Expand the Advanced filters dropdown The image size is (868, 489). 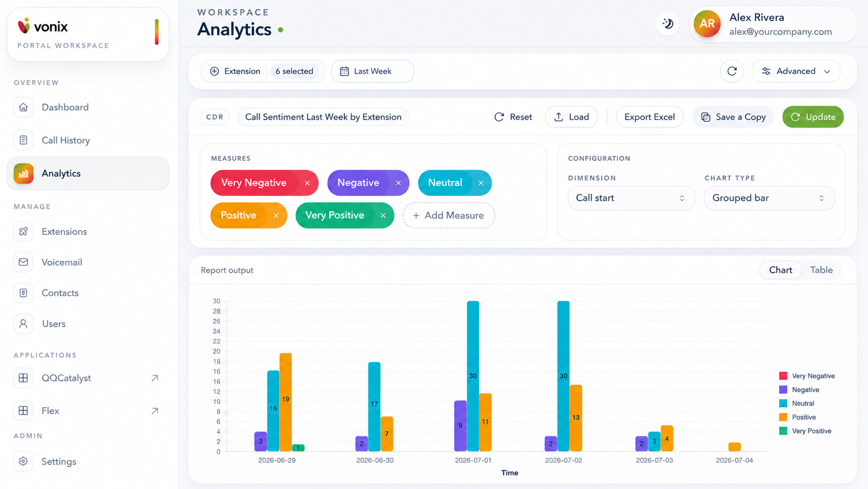click(795, 71)
